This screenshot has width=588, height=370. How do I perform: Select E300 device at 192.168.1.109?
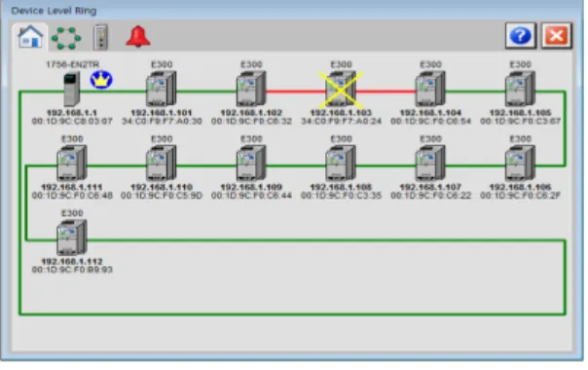(251, 163)
